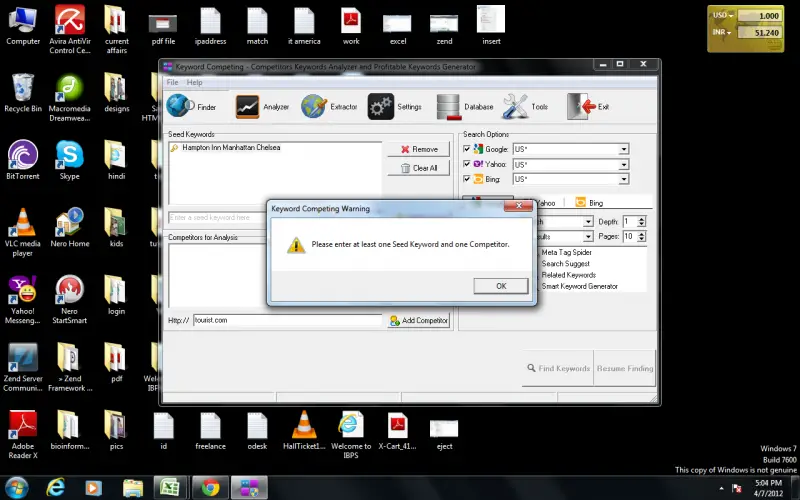Open the File menu
Screen dimensions: 800x500
pos(172,82)
